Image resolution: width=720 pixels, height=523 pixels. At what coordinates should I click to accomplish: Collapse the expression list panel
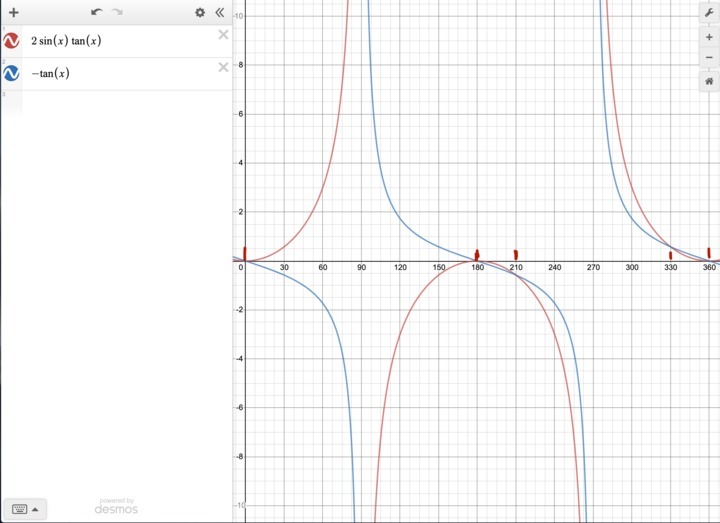click(220, 12)
